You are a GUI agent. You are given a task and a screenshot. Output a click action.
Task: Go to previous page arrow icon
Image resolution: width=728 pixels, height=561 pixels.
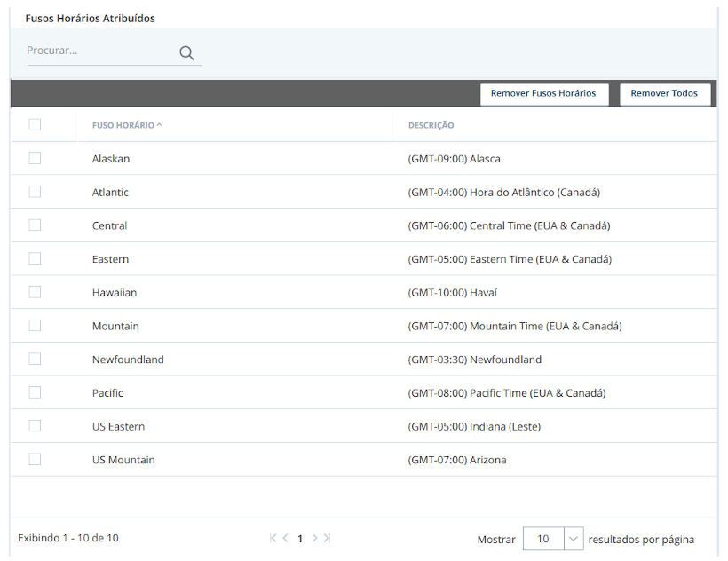(286, 538)
